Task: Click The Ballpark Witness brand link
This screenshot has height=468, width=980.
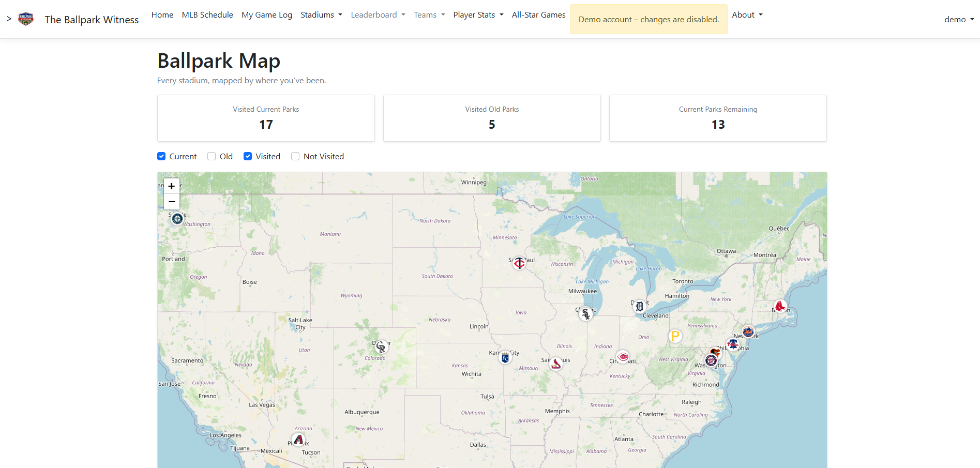Action: coord(92,20)
